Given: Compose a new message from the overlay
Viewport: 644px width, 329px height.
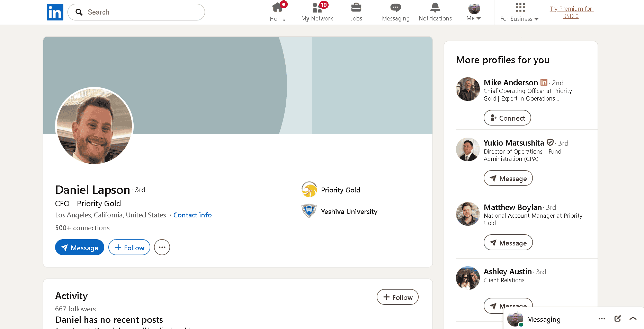Looking at the screenshot, I should coord(618,319).
